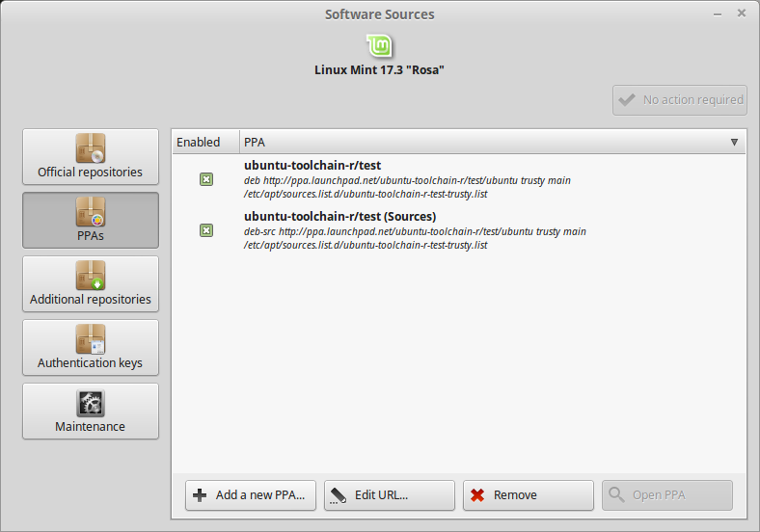Viewport: 760px width, 532px height.
Task: Click the red X Remove icon
Action: point(477,495)
